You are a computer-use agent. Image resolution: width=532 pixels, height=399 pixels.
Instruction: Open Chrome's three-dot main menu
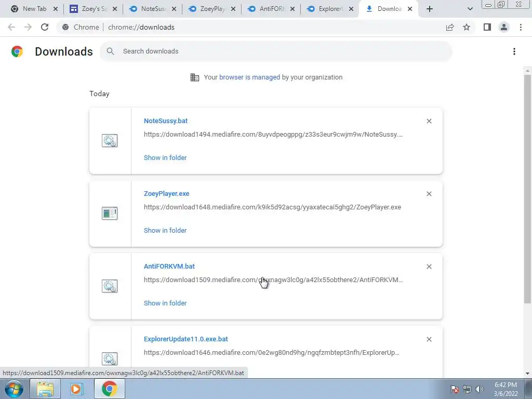click(521, 27)
